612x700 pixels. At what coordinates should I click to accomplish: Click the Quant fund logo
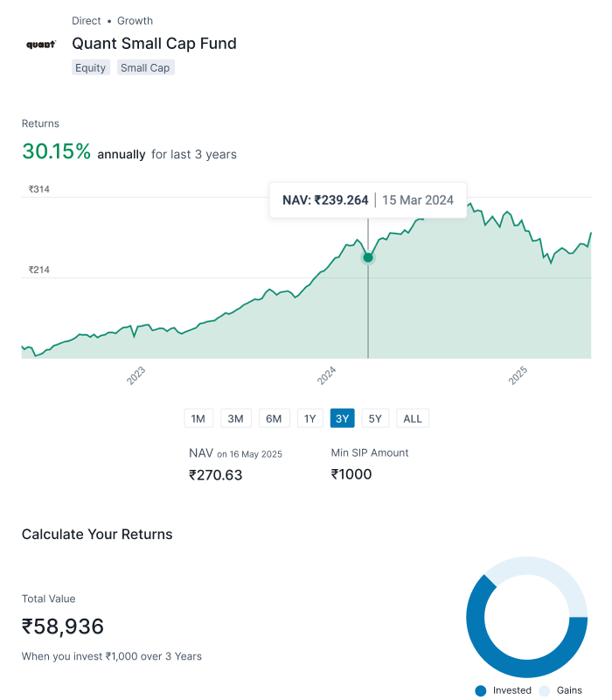pyautogui.click(x=41, y=44)
